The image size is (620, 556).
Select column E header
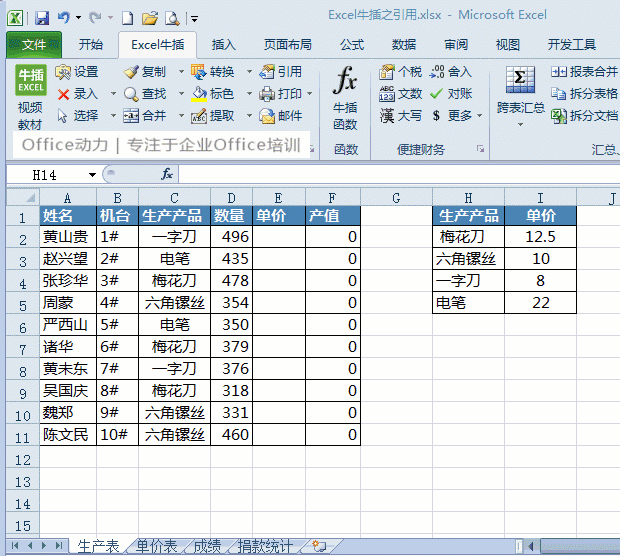point(278,197)
